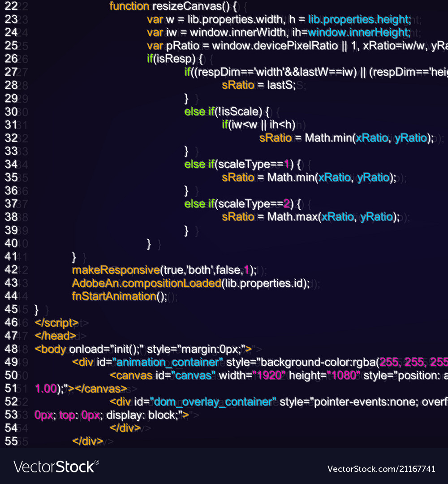Select the '1080' height value

click(x=344, y=376)
